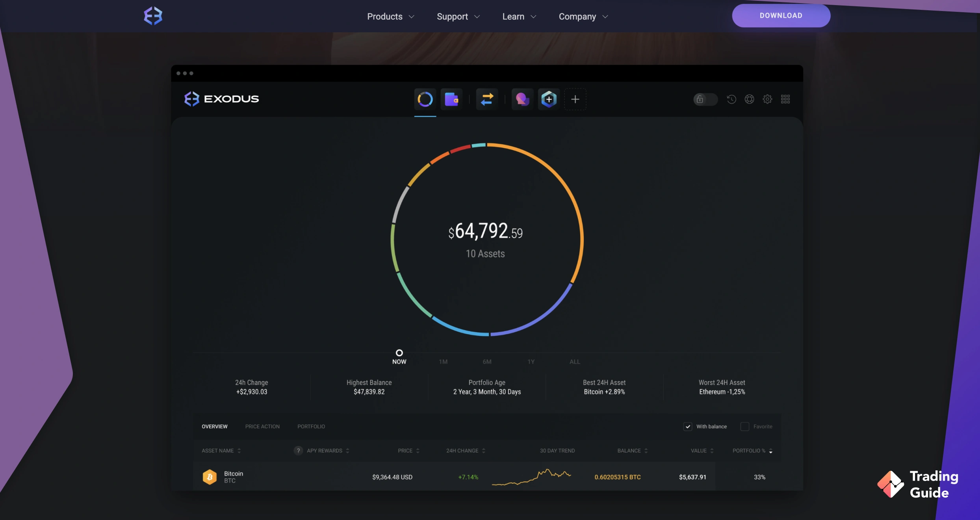
Task: Click the Exodus logo in website header
Action: (153, 16)
